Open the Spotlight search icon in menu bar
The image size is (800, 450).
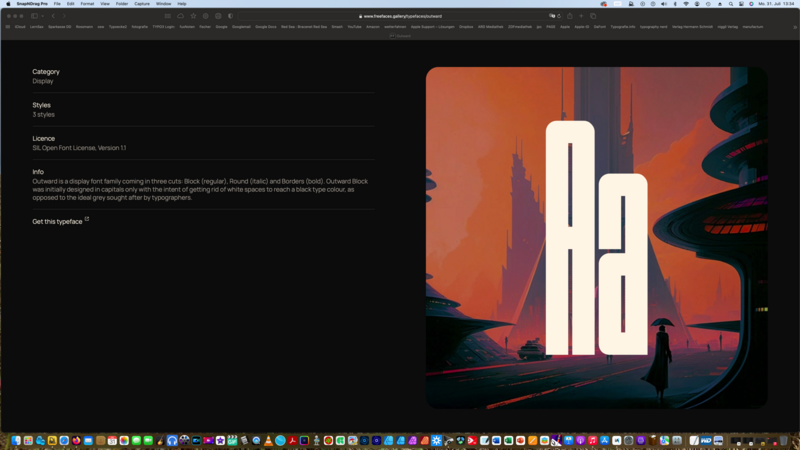tap(731, 4)
